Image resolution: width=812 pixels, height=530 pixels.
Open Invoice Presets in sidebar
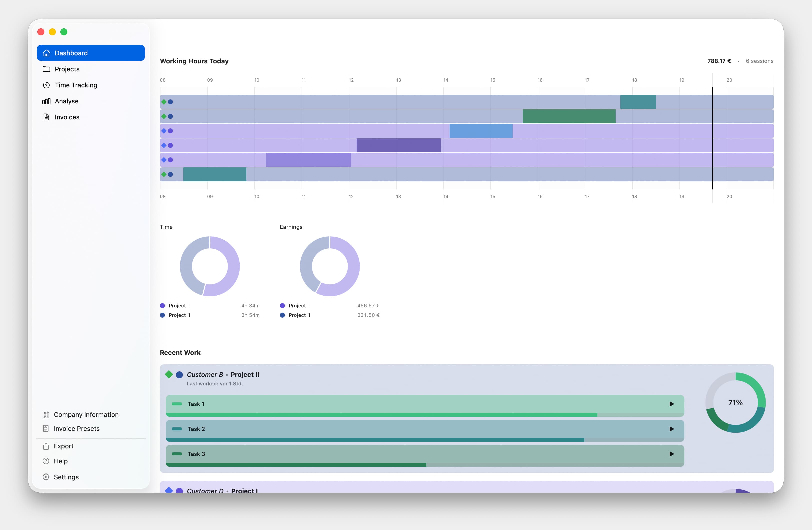click(x=77, y=429)
